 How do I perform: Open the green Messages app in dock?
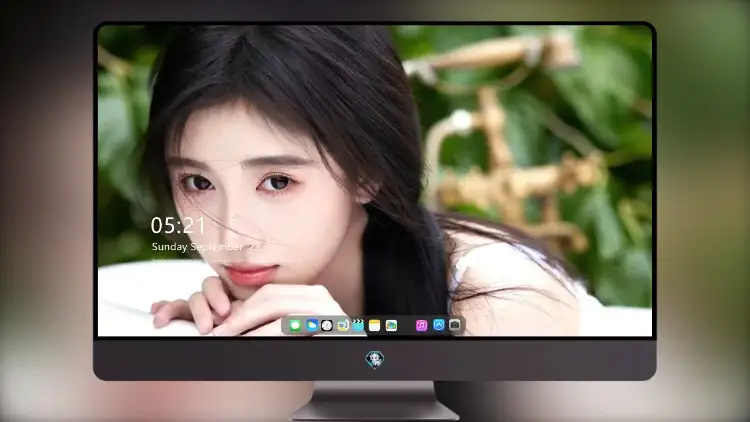point(295,325)
